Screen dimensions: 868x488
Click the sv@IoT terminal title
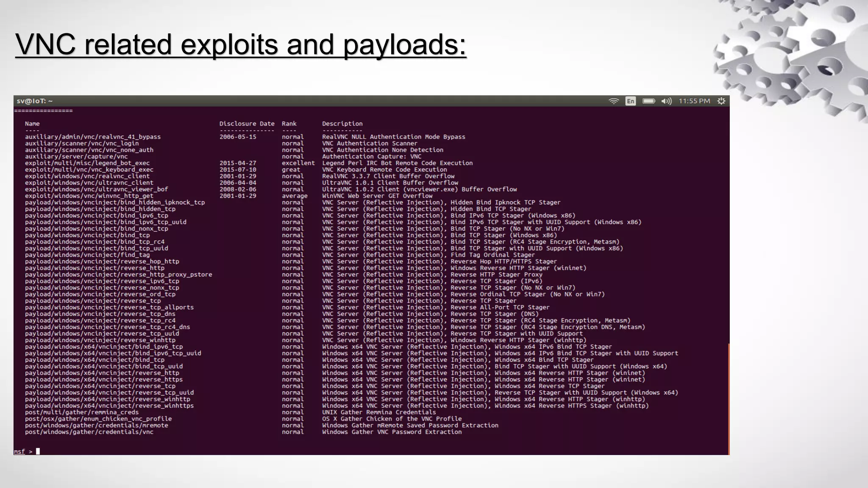tap(35, 101)
